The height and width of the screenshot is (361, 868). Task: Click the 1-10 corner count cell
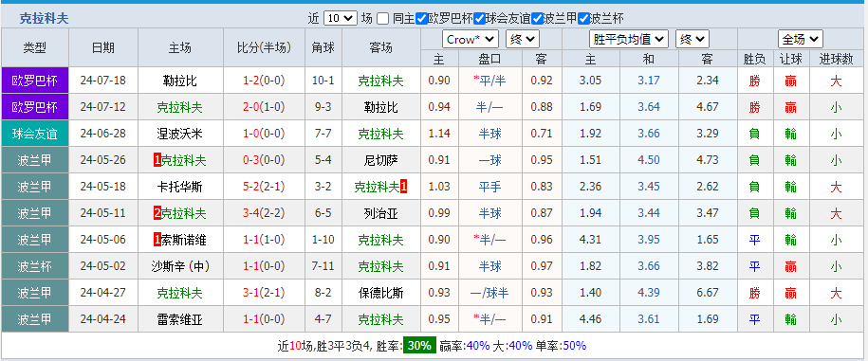coord(323,240)
